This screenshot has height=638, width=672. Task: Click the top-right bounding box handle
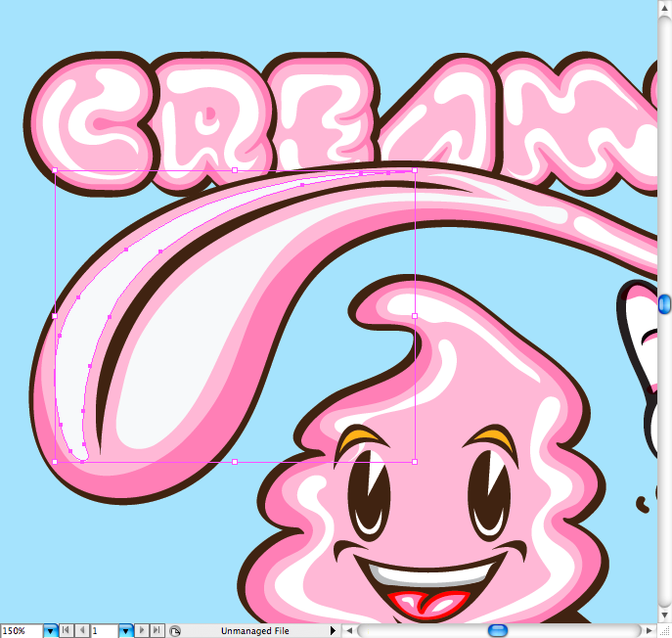(415, 170)
